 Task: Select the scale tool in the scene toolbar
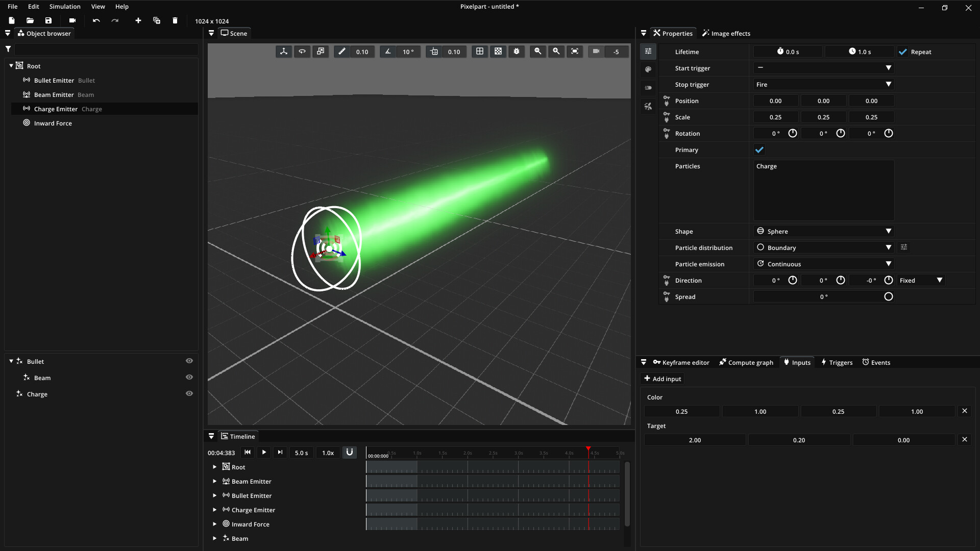321,52
